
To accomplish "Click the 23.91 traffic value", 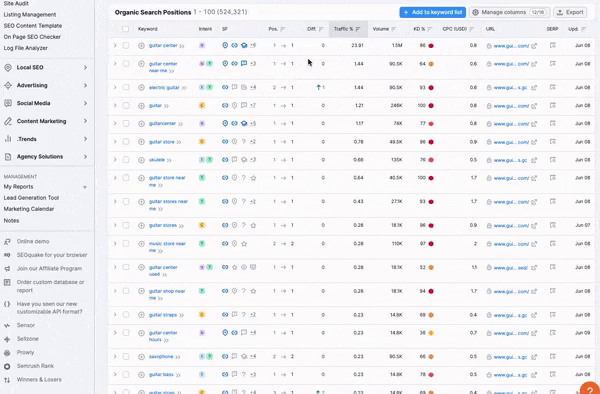I will [357, 45].
